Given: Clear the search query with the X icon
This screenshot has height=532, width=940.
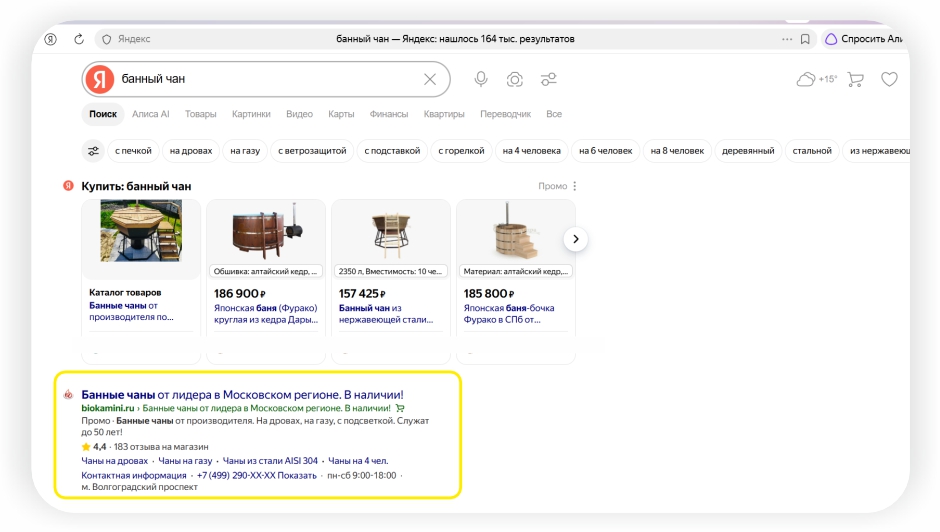Looking at the screenshot, I should point(430,79).
